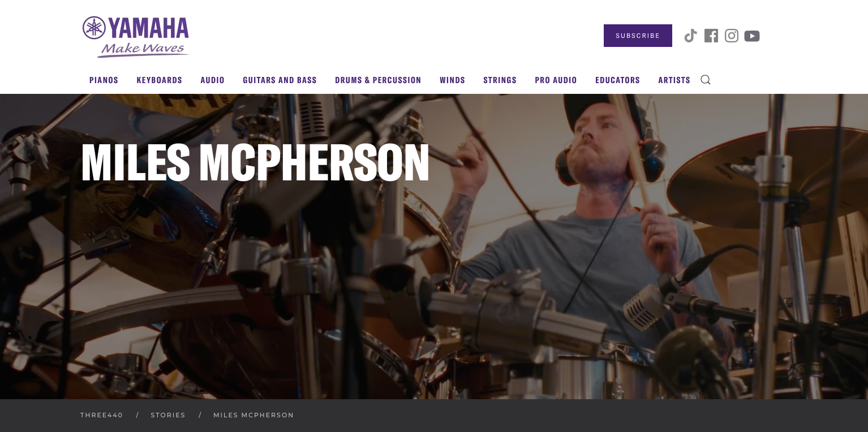The image size is (868, 432).
Task: Click the search magnifier icon
Action: tap(706, 80)
